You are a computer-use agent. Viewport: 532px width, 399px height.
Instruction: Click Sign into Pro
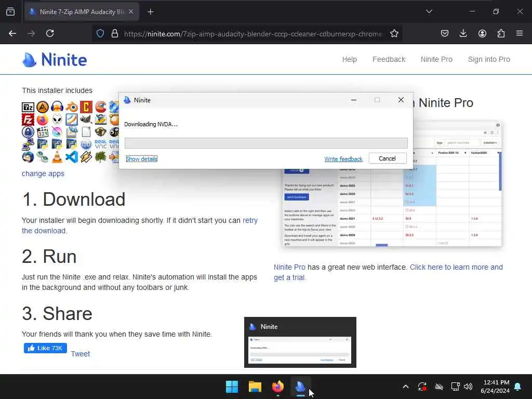489,59
